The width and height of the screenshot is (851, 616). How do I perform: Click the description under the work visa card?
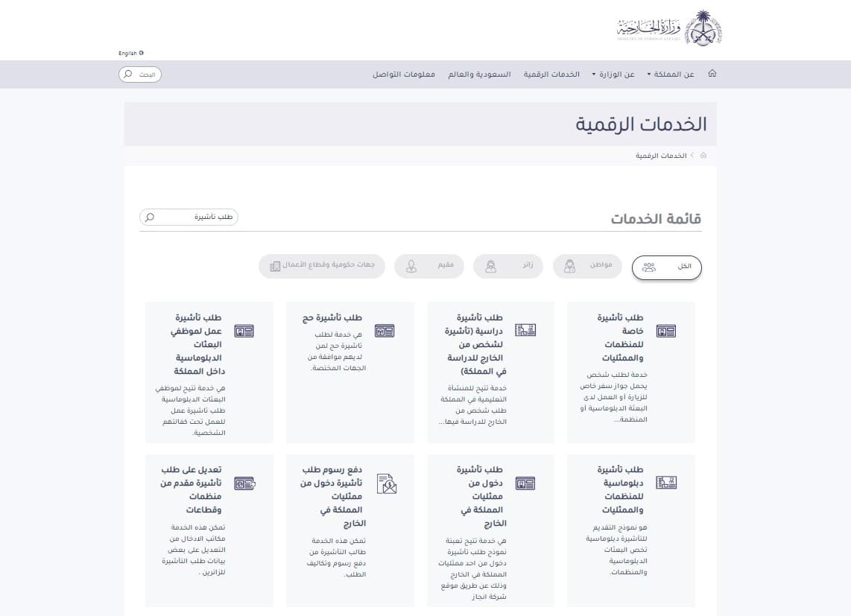pyautogui.click(x=190, y=410)
